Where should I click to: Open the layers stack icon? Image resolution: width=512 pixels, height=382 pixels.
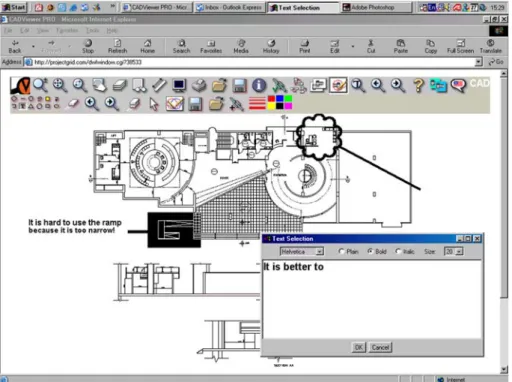(119, 85)
